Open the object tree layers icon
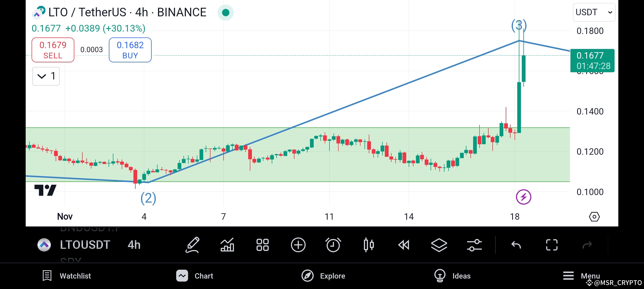Viewport: 644px width, 289px height. click(x=439, y=245)
